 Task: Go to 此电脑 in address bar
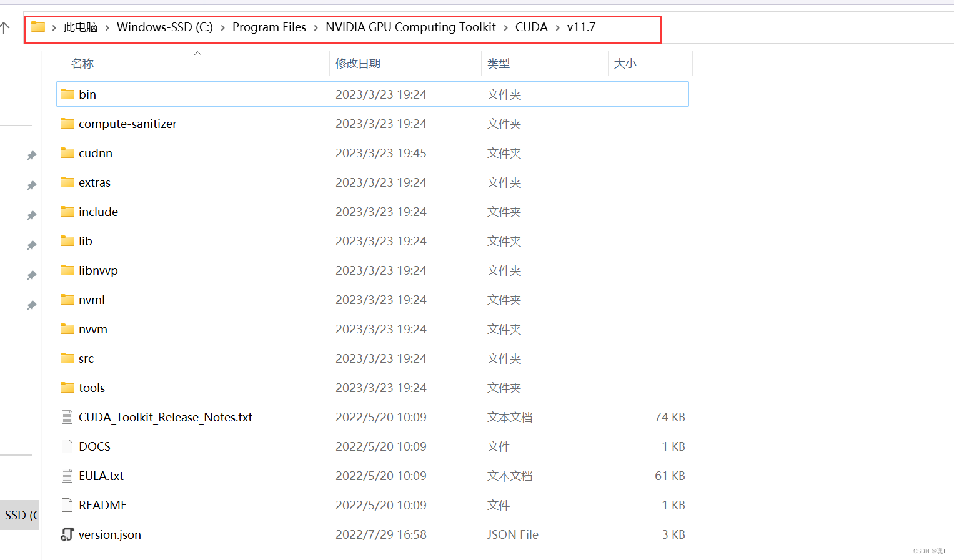[81, 27]
